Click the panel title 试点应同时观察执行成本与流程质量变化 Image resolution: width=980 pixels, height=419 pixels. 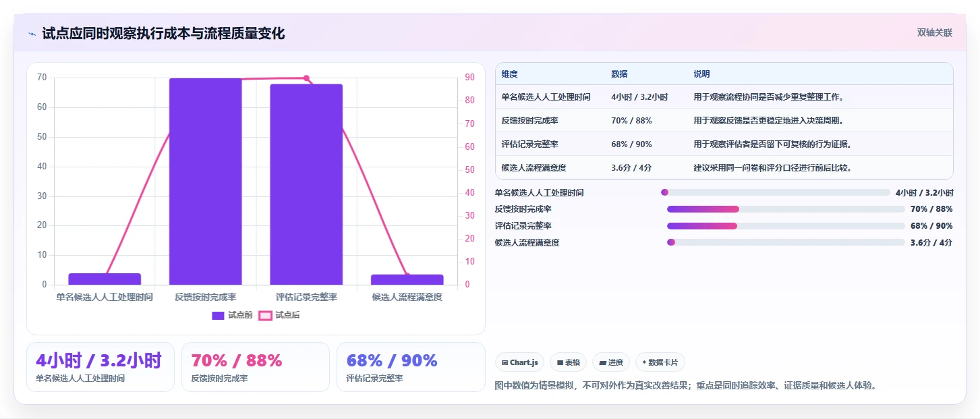[x=163, y=33]
